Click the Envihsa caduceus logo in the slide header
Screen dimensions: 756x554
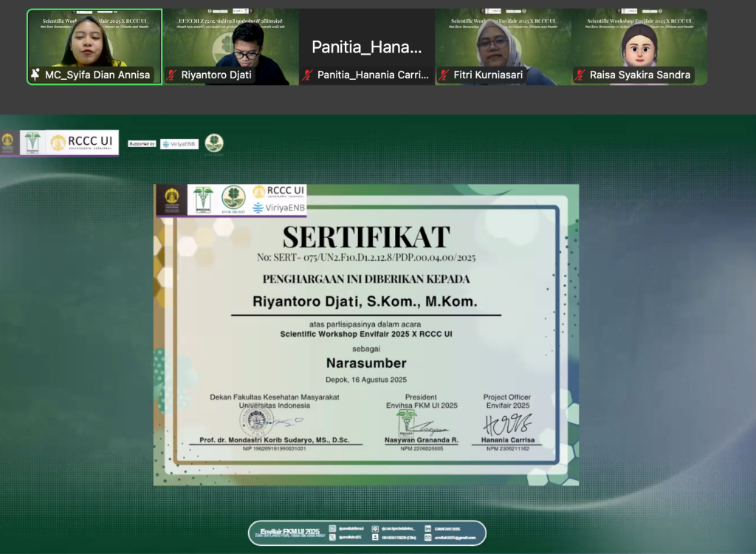tap(32, 143)
